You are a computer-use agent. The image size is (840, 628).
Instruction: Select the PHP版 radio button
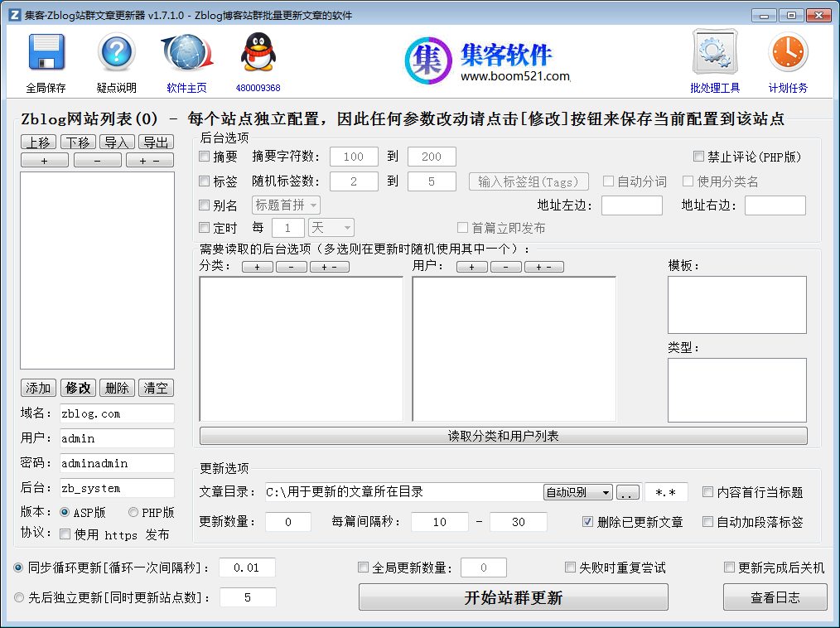pos(133,512)
